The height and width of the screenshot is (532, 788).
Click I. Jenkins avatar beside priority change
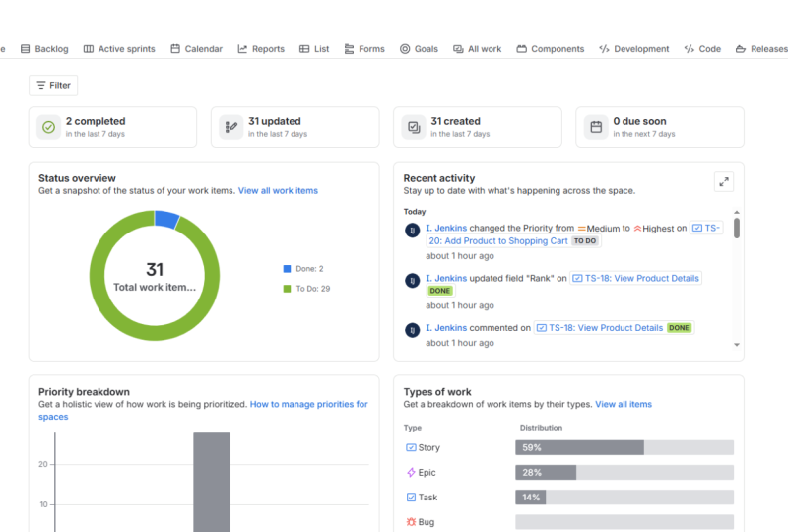(x=413, y=231)
